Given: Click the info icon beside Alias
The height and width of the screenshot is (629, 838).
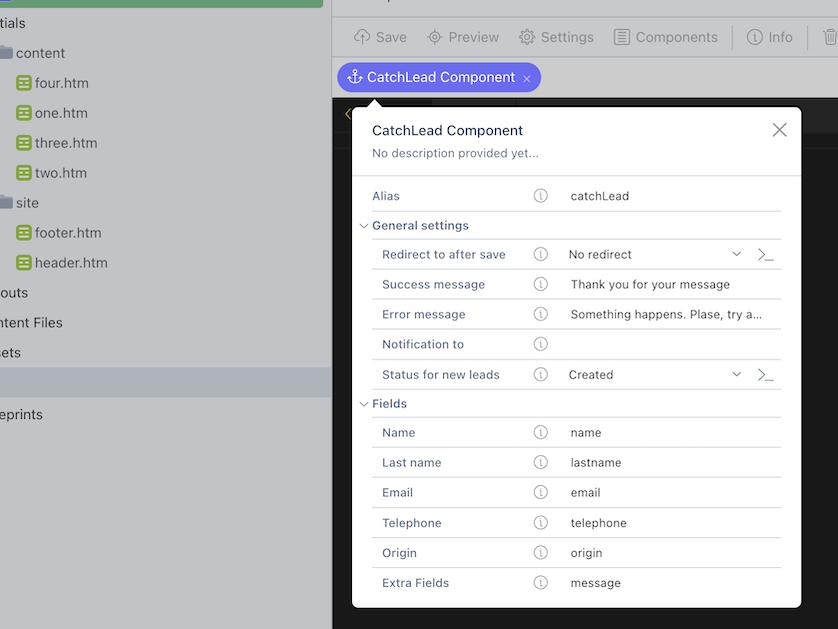Looking at the screenshot, I should click(540, 196).
